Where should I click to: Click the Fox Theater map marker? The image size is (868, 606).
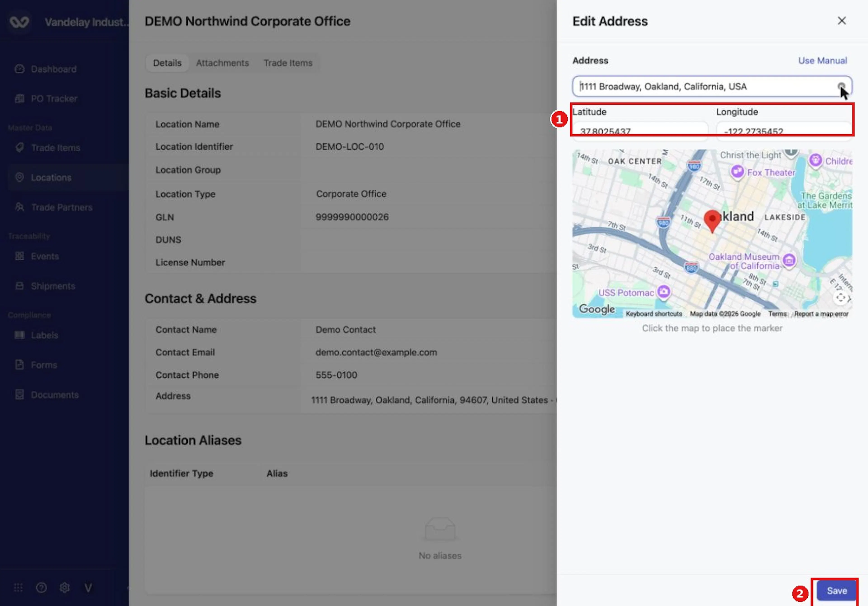737,172
